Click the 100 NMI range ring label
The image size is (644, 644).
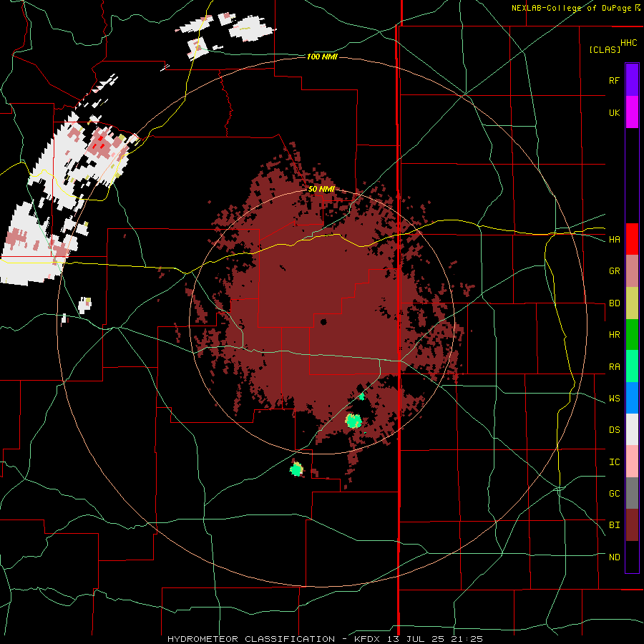[x=322, y=57]
